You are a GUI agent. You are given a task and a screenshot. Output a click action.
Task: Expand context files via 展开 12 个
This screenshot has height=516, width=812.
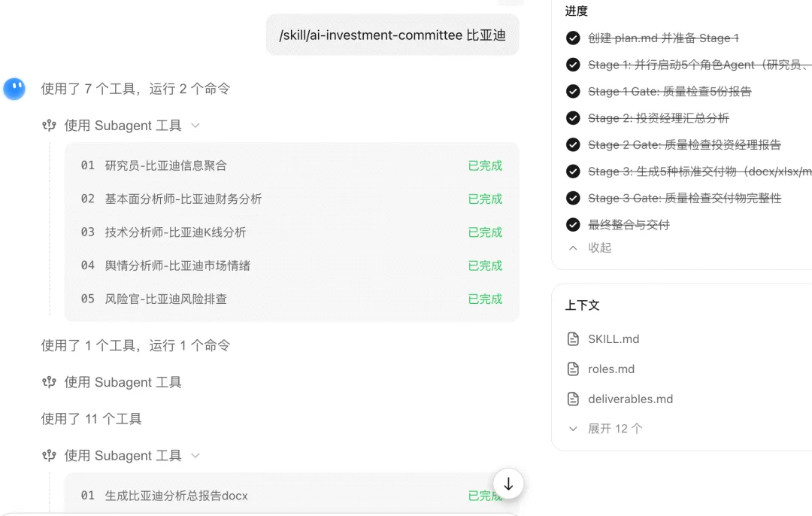point(604,429)
